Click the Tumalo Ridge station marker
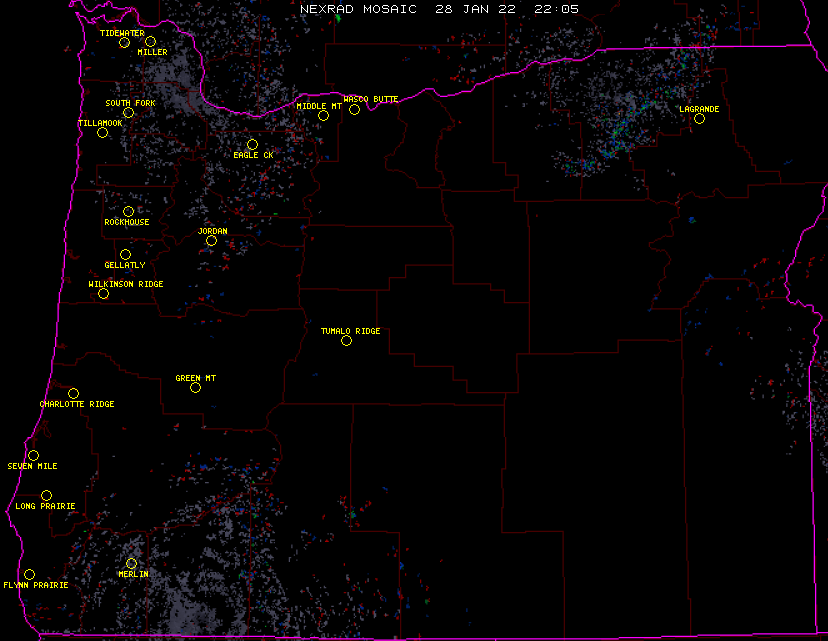This screenshot has height=641, width=828. tap(346, 340)
